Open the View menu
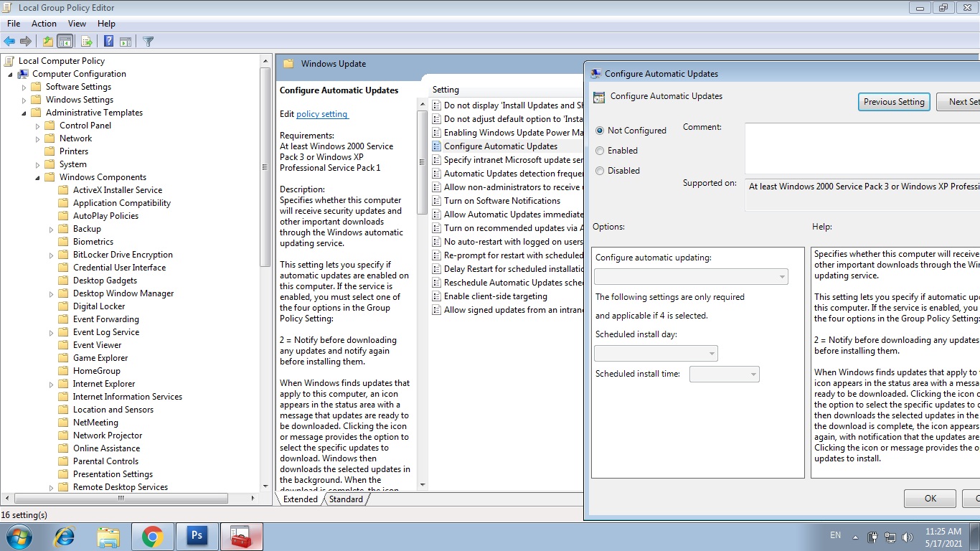 77,24
